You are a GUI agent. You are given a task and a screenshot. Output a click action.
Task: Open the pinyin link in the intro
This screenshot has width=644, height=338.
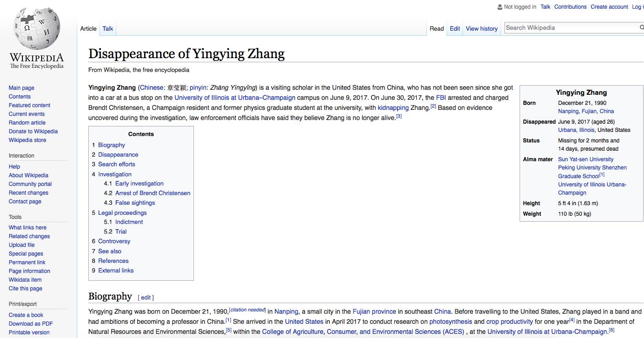pyautogui.click(x=198, y=87)
